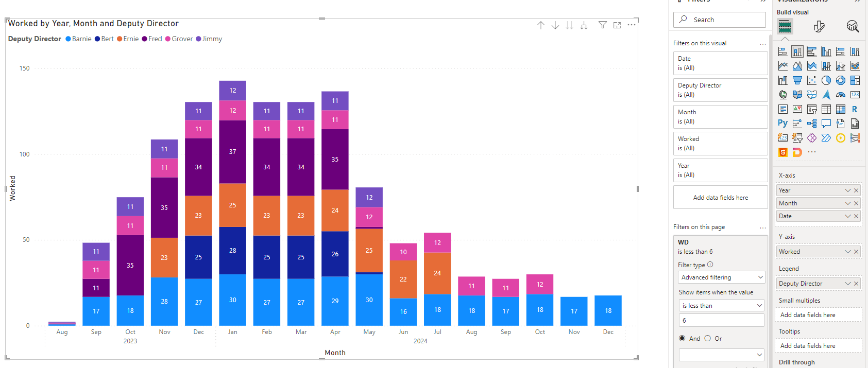Open the empty second condition dropdown
The height and width of the screenshot is (368, 868).
(x=721, y=355)
